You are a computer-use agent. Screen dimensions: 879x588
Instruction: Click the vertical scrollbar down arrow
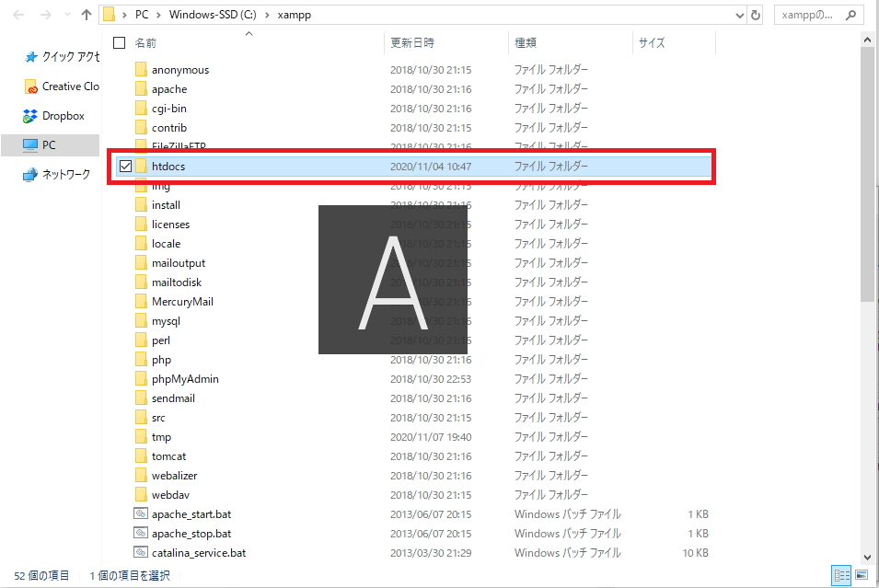869,556
